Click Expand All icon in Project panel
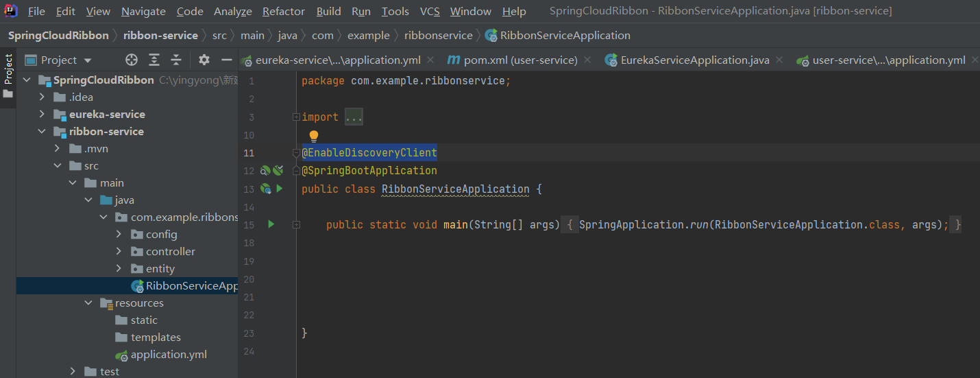 [x=154, y=60]
